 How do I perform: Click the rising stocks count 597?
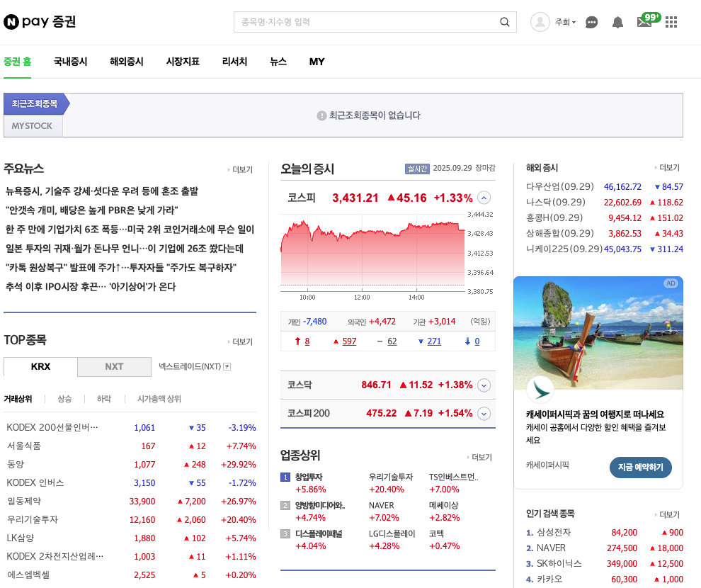pyautogui.click(x=349, y=341)
